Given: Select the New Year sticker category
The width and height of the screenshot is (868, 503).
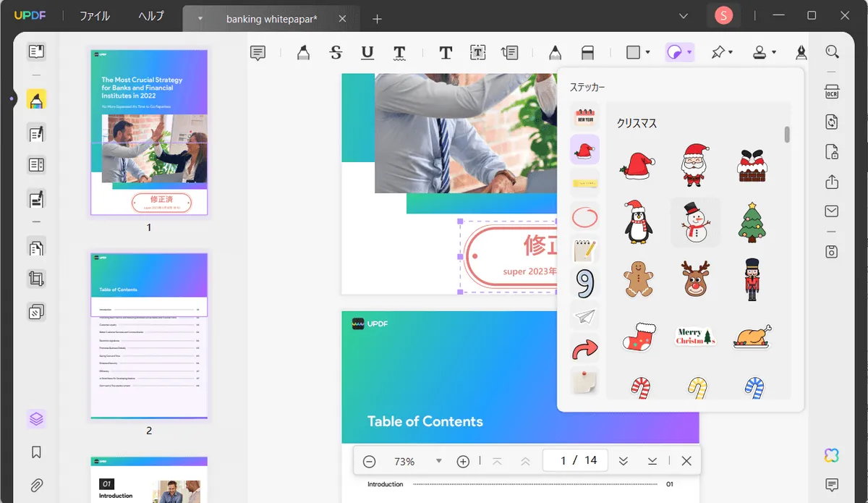Looking at the screenshot, I should point(584,117).
